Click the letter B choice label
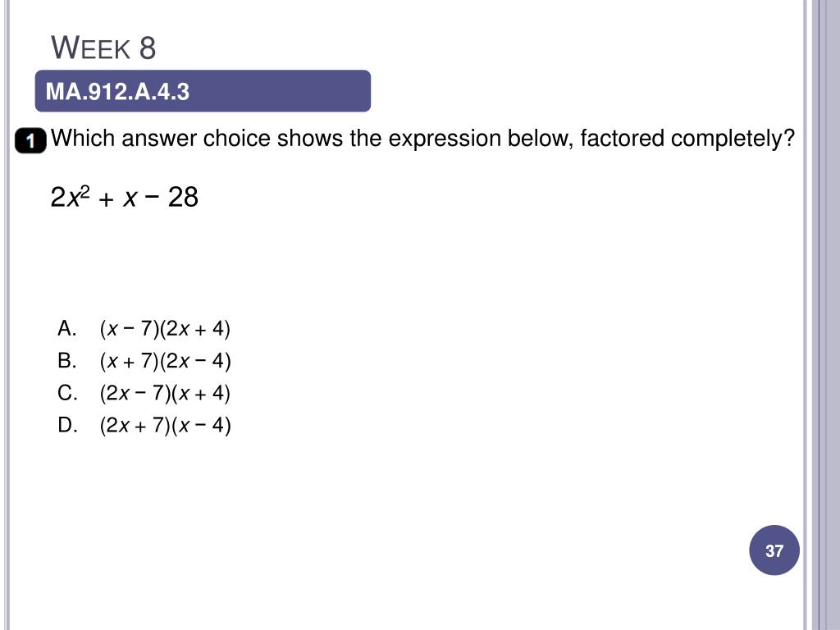840x630 pixels. coord(66,361)
